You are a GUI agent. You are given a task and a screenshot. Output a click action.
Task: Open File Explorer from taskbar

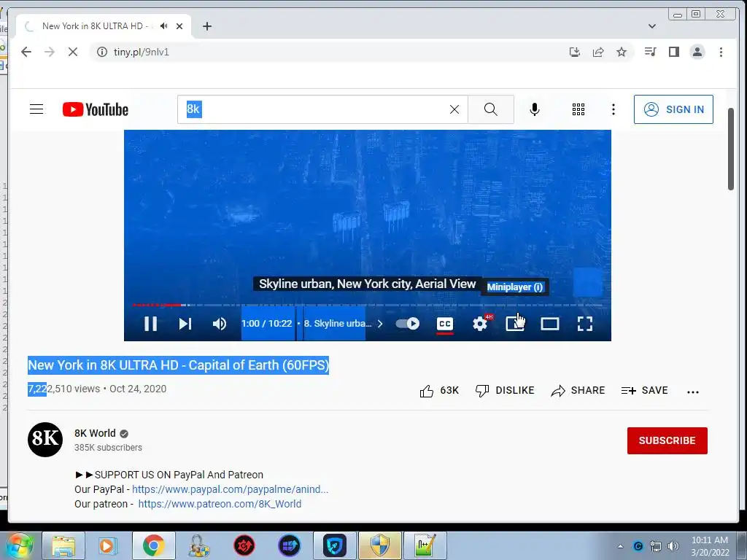[x=63, y=545]
